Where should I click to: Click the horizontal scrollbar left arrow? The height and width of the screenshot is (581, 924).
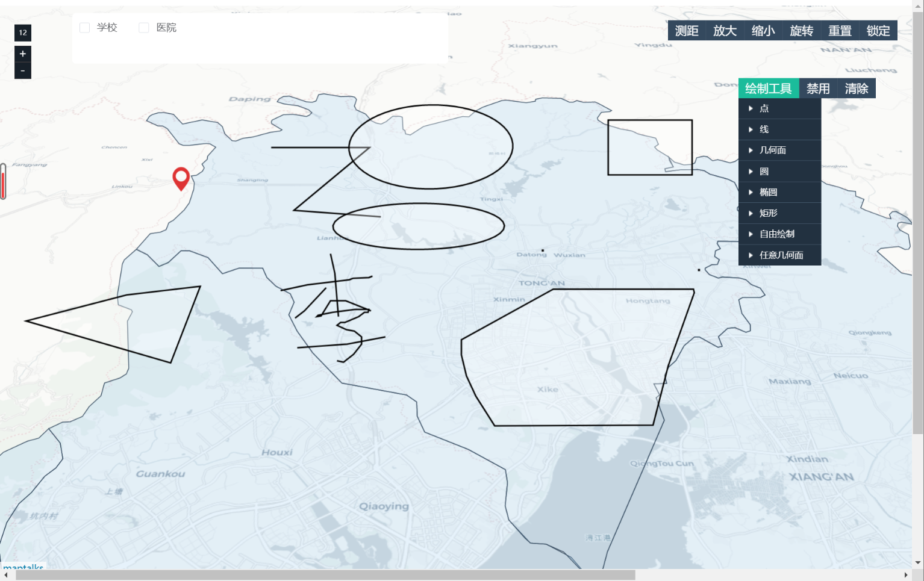[x=5, y=575]
